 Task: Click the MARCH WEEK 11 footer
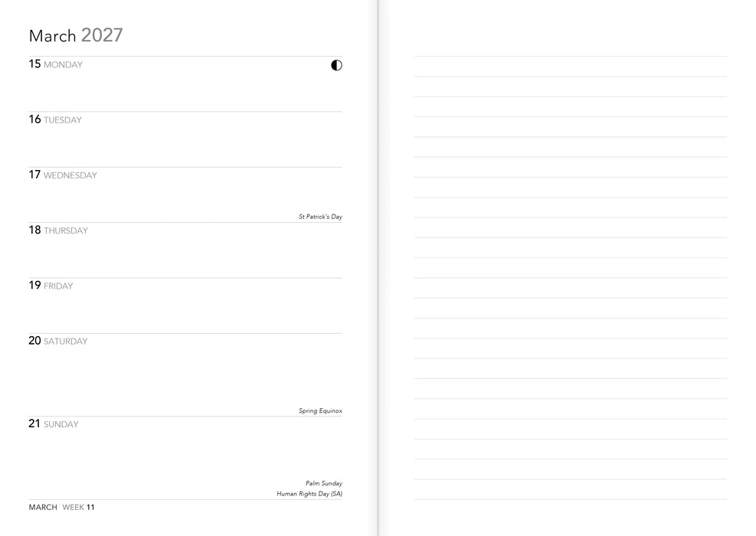click(x=62, y=507)
